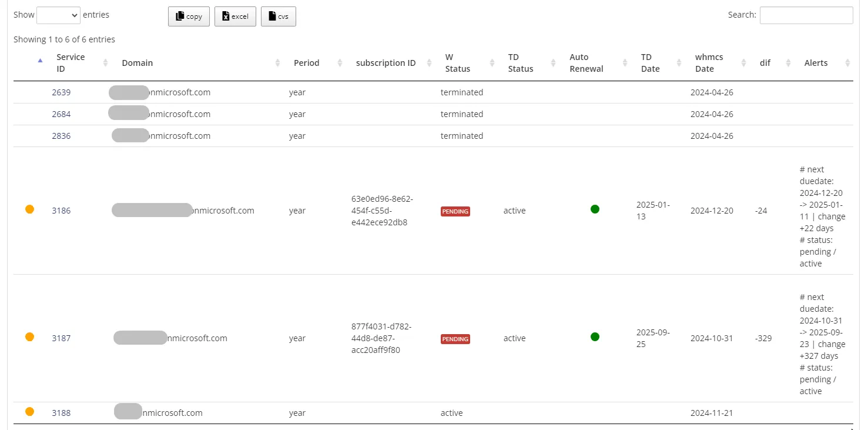Click orange status dot for service 3187
Screen dimensions: 868x430
click(29, 336)
